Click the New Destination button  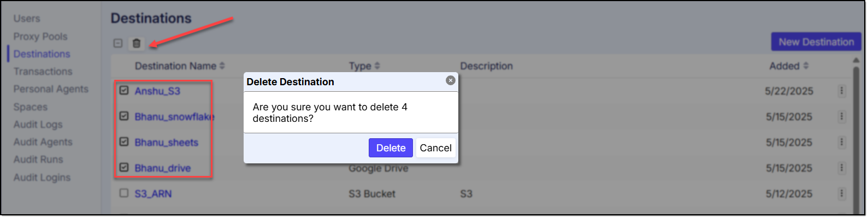point(816,42)
